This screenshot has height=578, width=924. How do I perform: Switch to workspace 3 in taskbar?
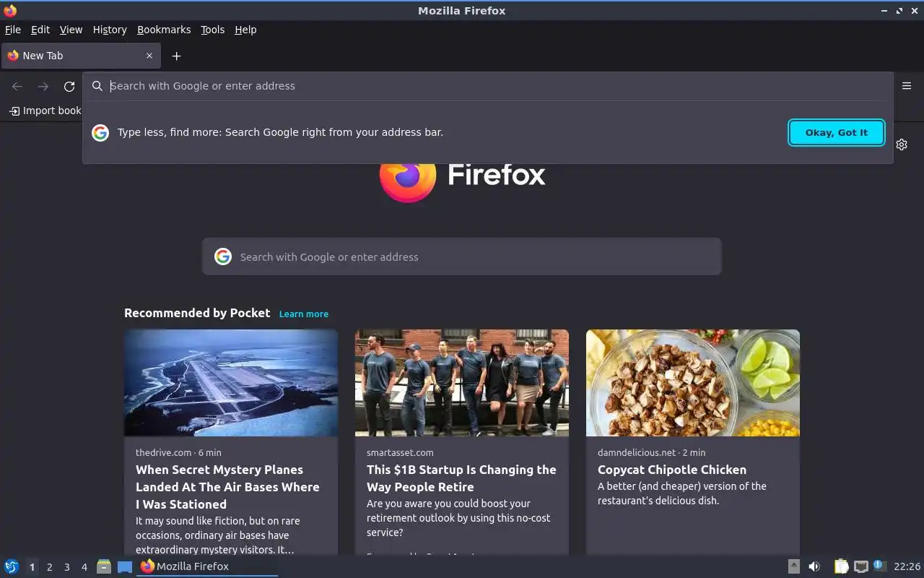pyautogui.click(x=67, y=567)
